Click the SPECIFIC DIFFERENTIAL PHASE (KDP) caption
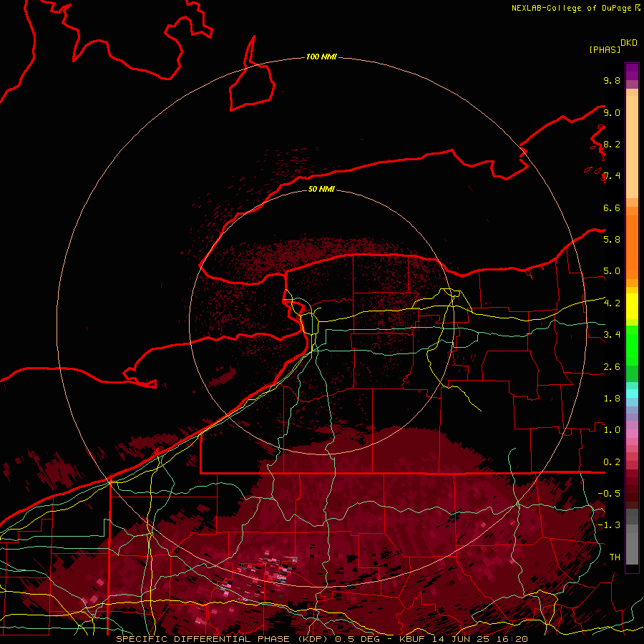 [x=222, y=639]
